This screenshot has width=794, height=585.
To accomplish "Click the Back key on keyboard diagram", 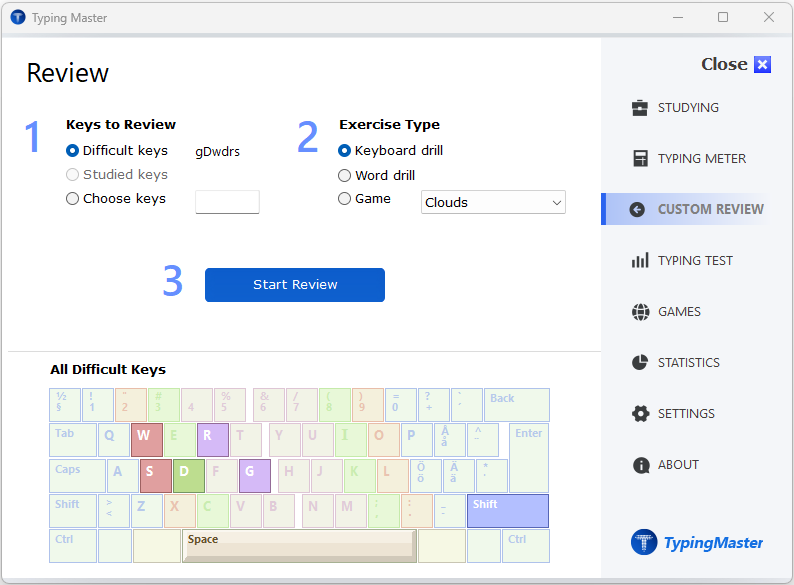I will click(x=517, y=405).
